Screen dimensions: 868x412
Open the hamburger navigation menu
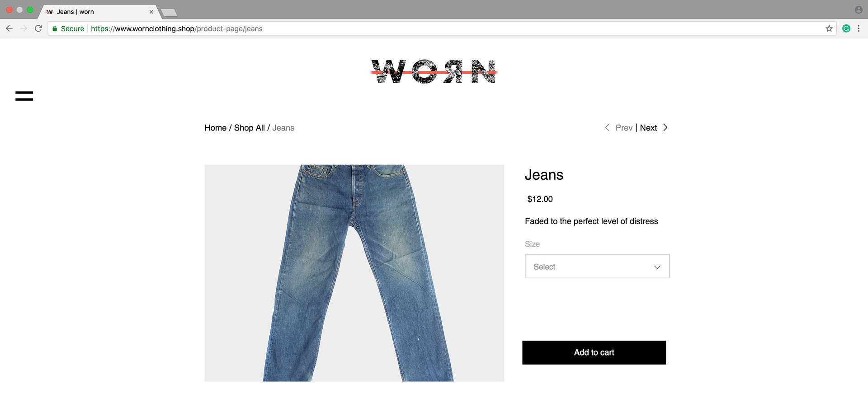coord(24,96)
